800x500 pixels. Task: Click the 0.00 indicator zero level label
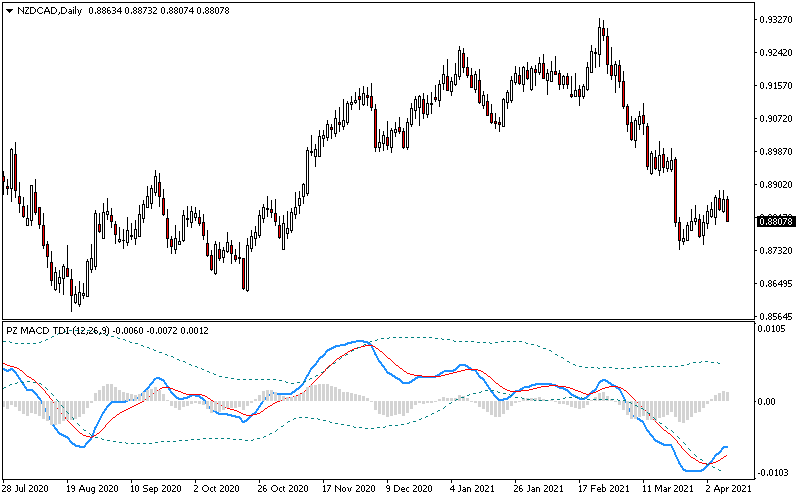click(768, 401)
